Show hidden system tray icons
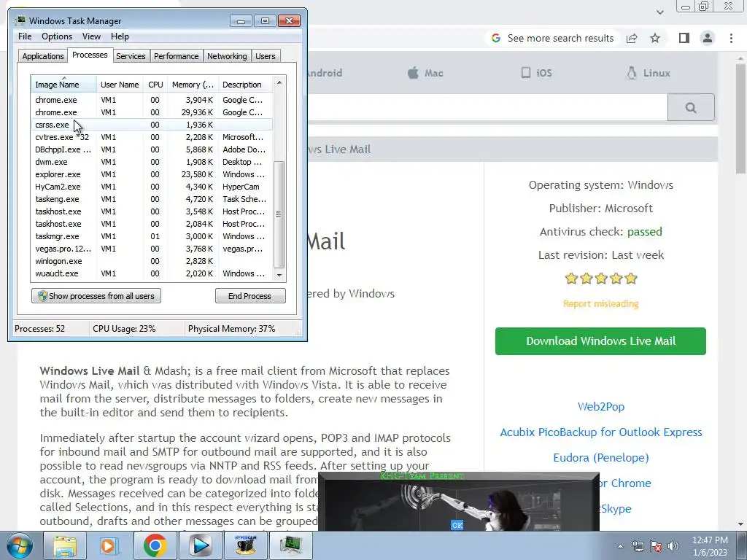The width and height of the screenshot is (747, 560). (x=620, y=546)
